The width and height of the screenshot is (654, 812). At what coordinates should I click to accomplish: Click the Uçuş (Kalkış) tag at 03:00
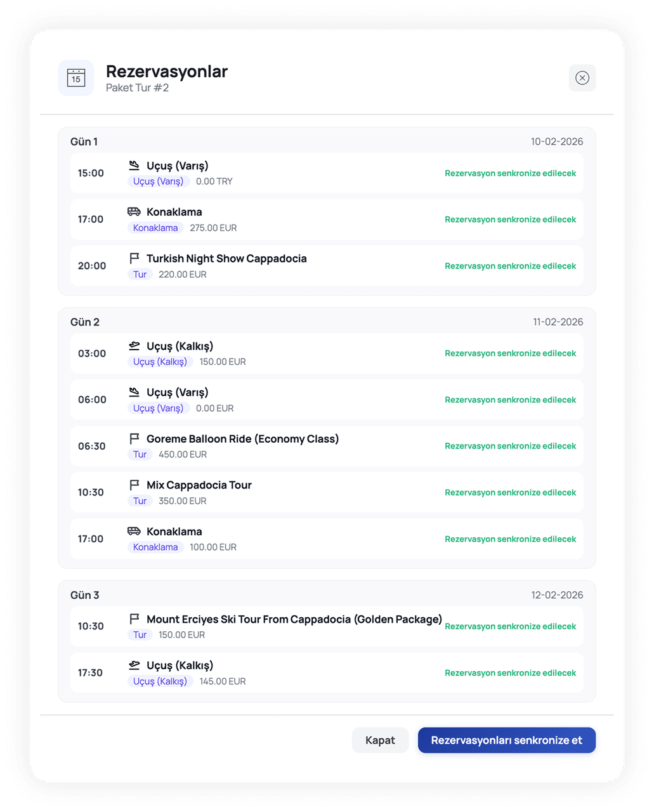[160, 362]
